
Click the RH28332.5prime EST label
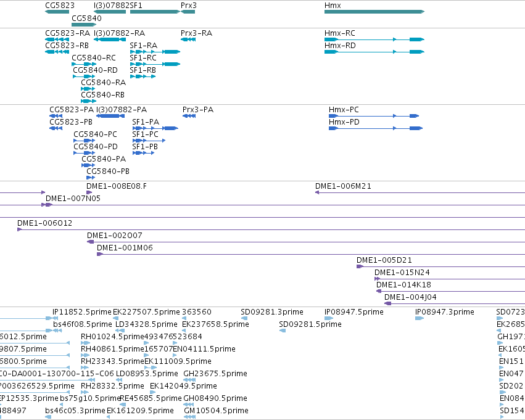point(112,387)
